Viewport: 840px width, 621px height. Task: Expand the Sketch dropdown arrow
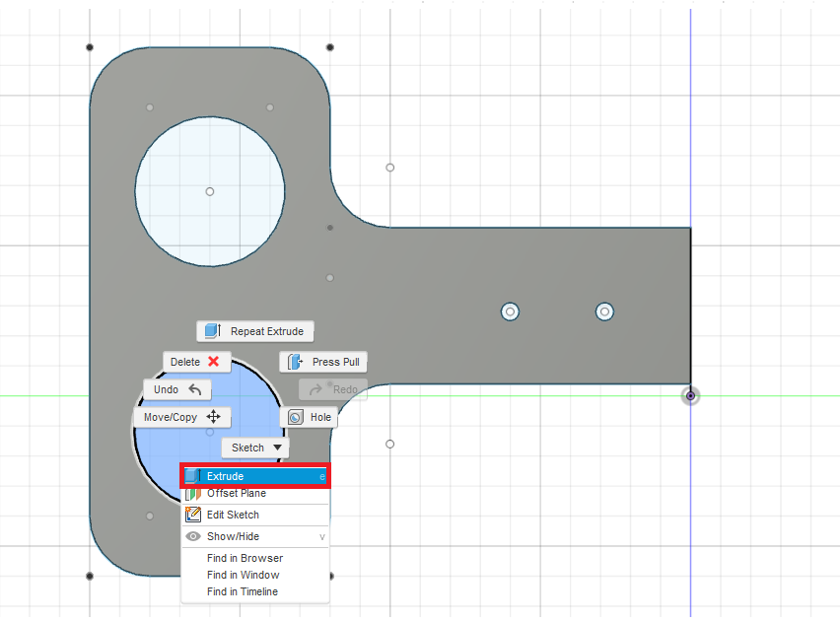(x=276, y=447)
